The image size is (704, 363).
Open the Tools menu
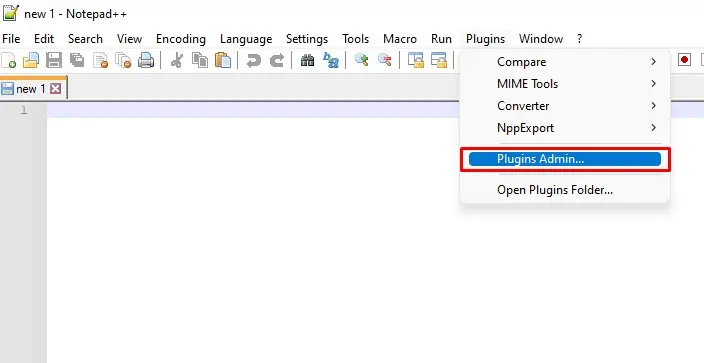pyautogui.click(x=356, y=39)
